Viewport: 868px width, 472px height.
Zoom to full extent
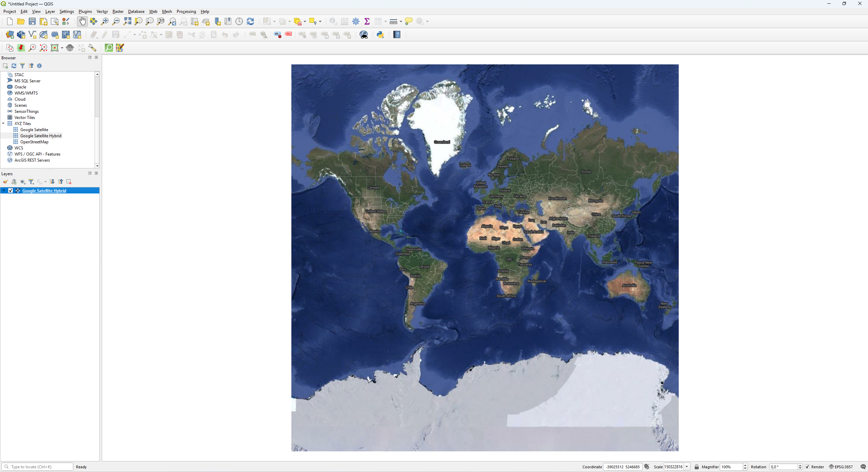[x=127, y=21]
